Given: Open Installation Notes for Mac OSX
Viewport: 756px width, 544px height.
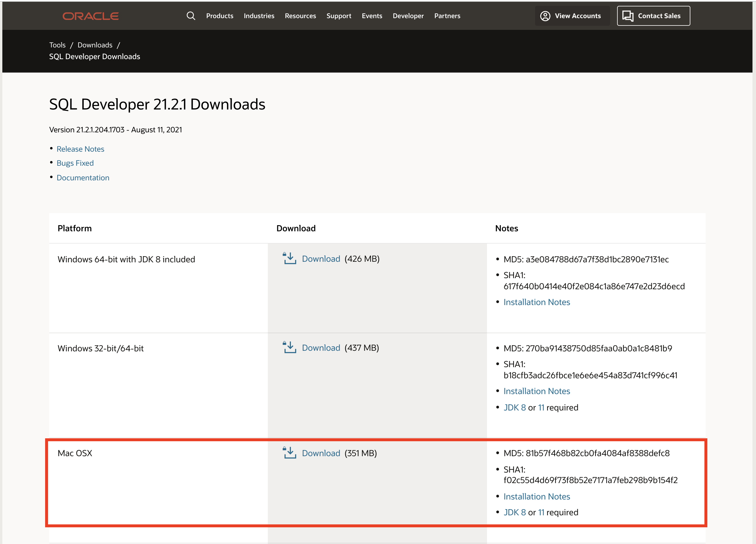Looking at the screenshot, I should click(537, 496).
